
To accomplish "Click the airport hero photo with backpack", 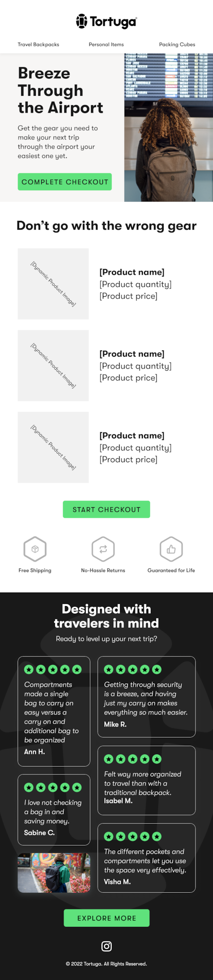I will pos(169,127).
